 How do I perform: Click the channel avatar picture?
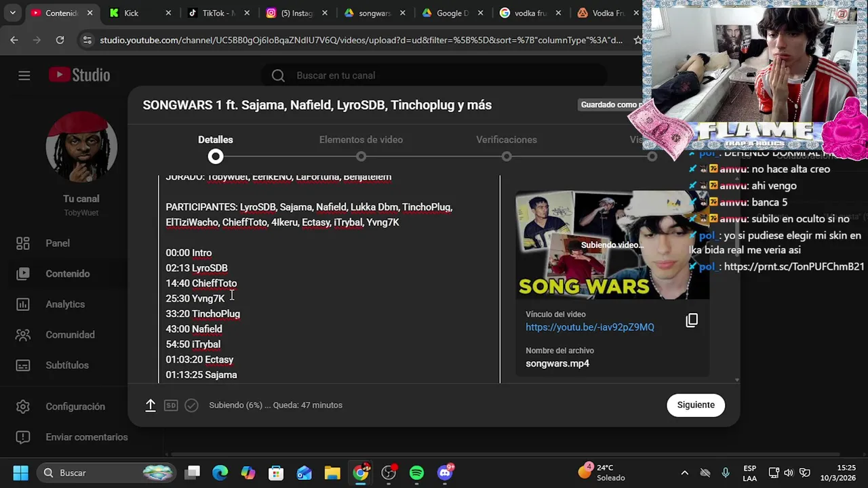(x=81, y=147)
